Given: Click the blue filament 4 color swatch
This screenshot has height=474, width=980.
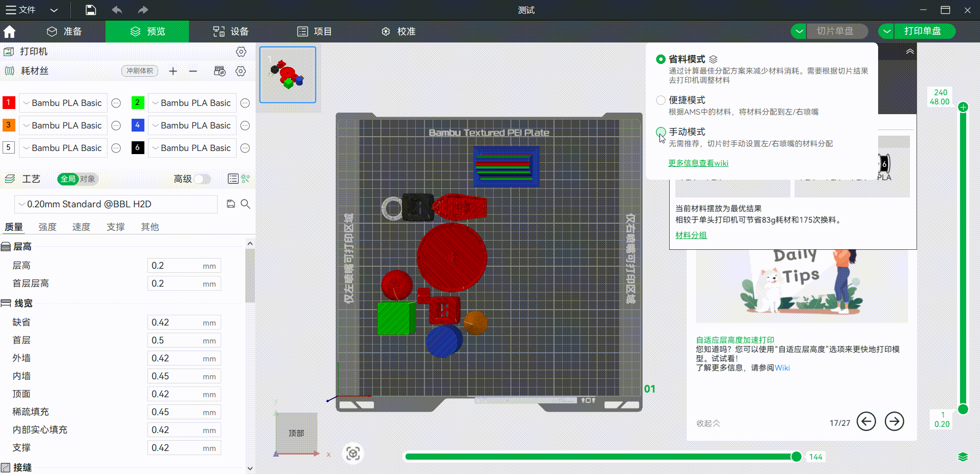Looking at the screenshot, I should coord(138,125).
